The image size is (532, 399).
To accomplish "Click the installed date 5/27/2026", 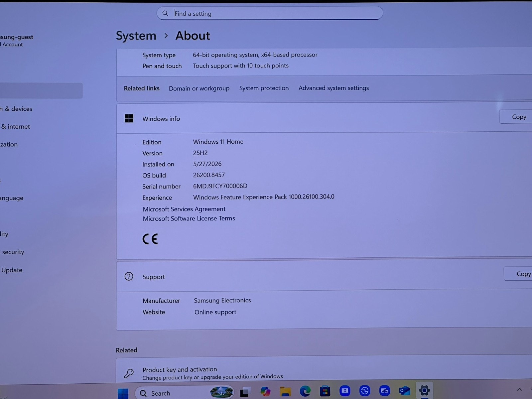I will pos(207,164).
